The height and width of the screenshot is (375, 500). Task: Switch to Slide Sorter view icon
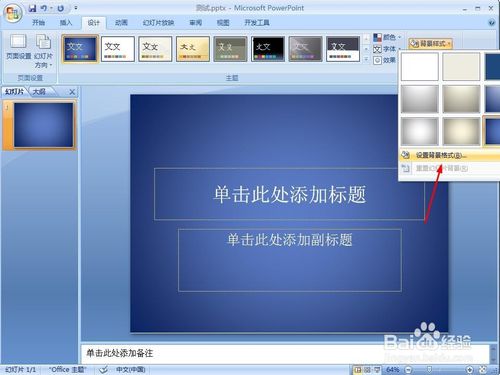pyautogui.click(x=367, y=369)
